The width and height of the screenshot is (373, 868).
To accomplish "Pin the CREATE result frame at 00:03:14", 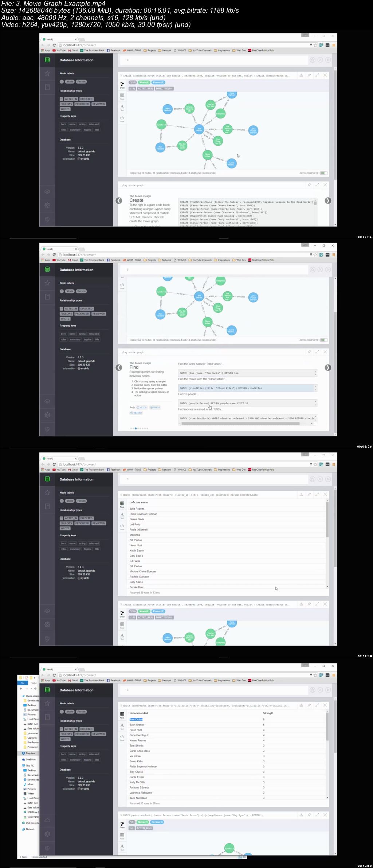I will coord(309,75).
